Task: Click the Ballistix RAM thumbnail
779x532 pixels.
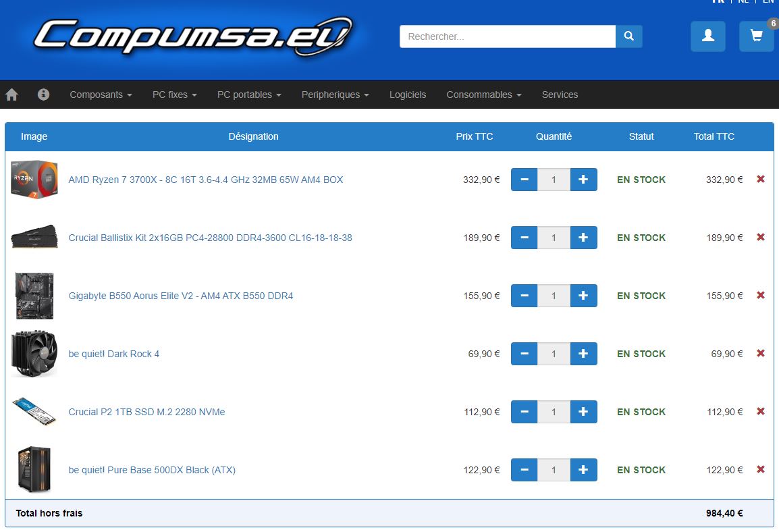Action: click(x=34, y=237)
